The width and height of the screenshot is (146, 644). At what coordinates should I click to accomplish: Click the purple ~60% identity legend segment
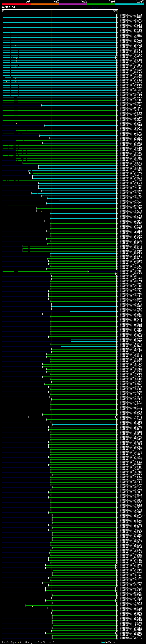(73, 4)
